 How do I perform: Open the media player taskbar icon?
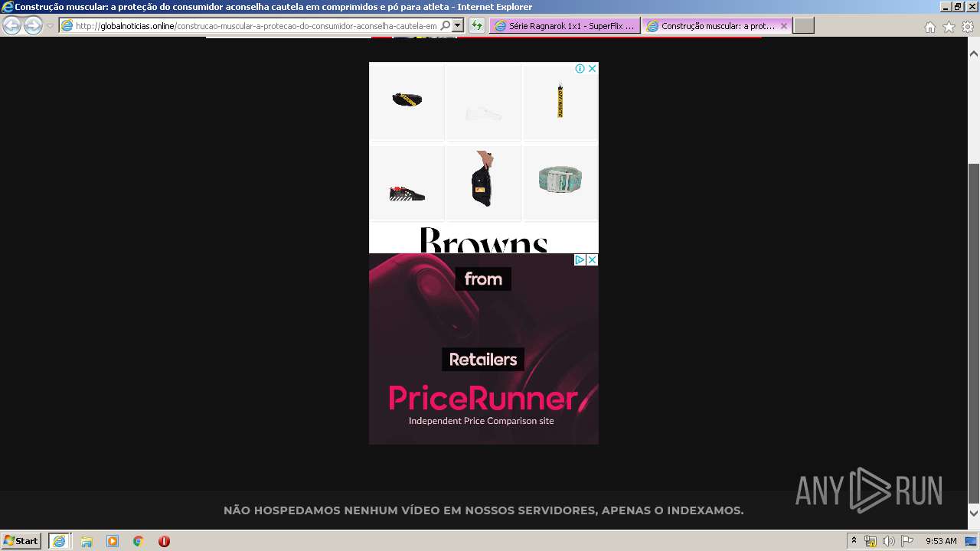113,541
